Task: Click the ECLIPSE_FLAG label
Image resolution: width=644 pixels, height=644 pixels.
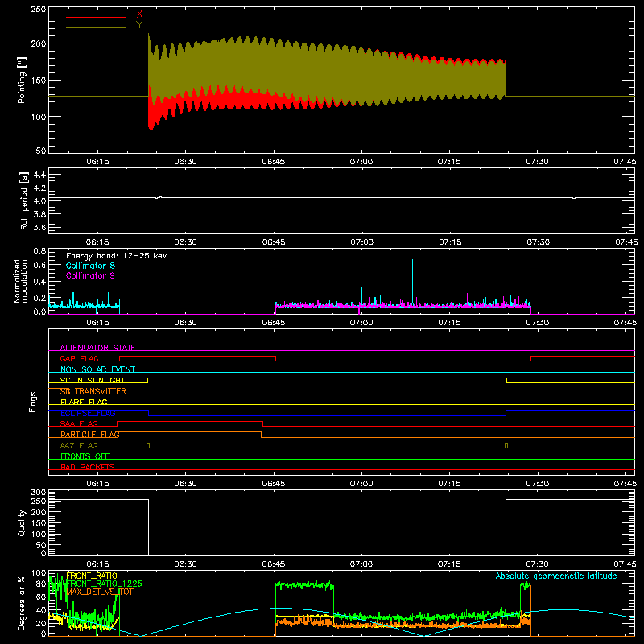Action: (x=88, y=413)
